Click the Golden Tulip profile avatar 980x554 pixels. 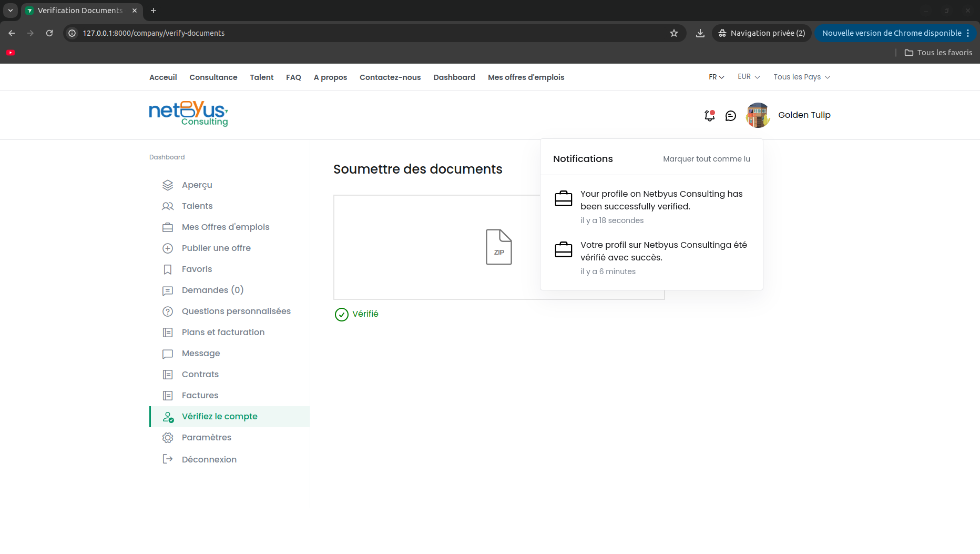[758, 115]
